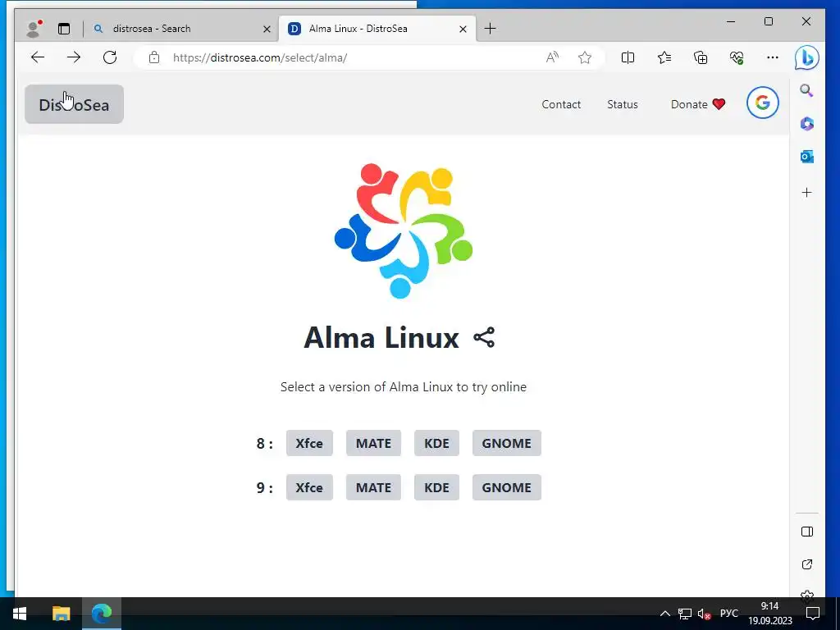Select the Alma Linux - DistroSea tab
This screenshot has height=630, width=840.
click(377, 29)
